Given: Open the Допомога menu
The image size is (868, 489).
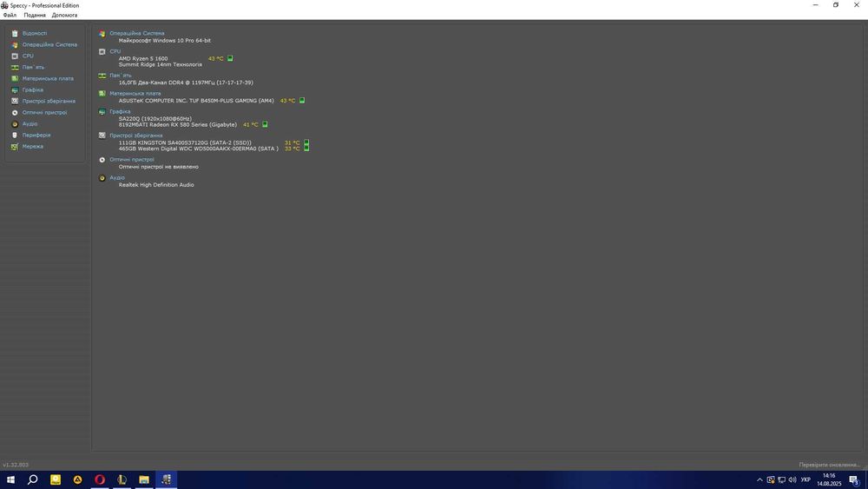Looking at the screenshot, I should (x=65, y=15).
